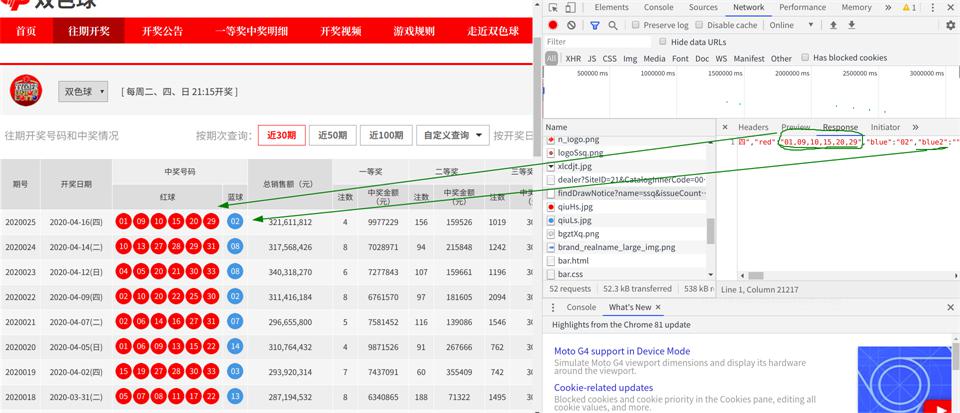This screenshot has width=960, height=413.
Task: Open the 自定义查询 dropdown
Action: point(452,135)
